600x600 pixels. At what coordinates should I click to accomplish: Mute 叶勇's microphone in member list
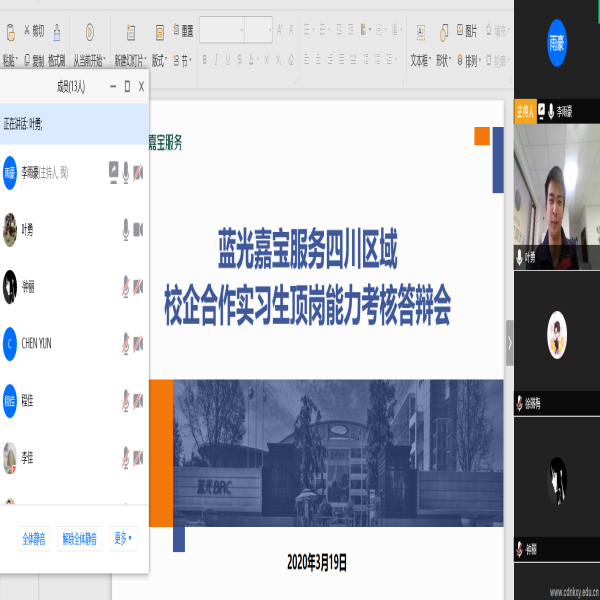click(126, 230)
